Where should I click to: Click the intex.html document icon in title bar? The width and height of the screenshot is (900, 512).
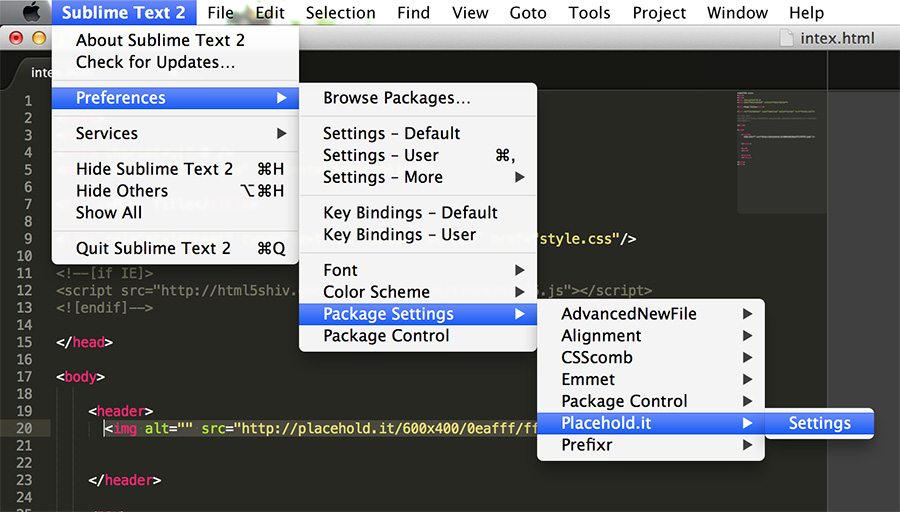(x=787, y=38)
